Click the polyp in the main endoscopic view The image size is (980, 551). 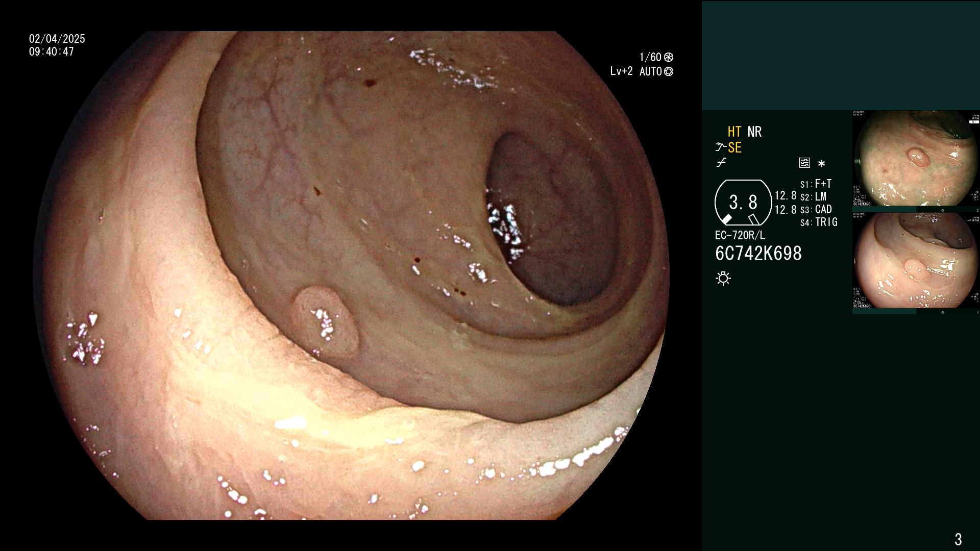coord(325,321)
